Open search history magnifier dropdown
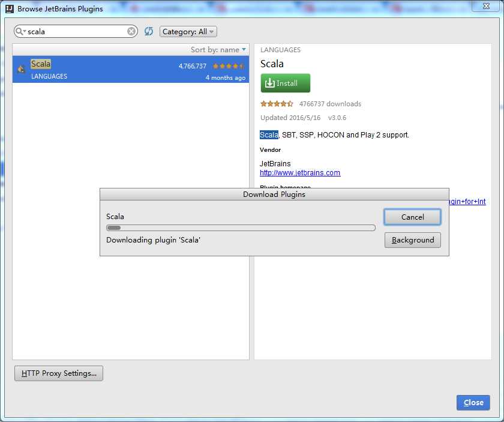The image size is (504, 422). click(20, 32)
